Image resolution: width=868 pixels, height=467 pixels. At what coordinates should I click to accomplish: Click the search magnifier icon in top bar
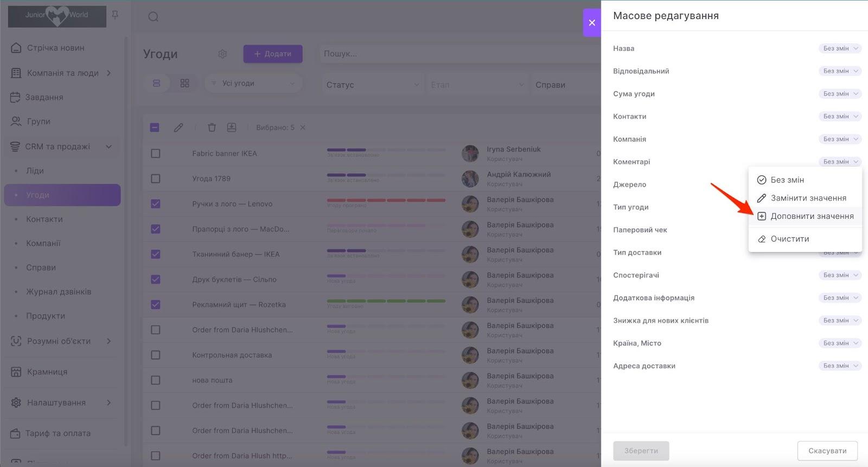click(x=154, y=17)
